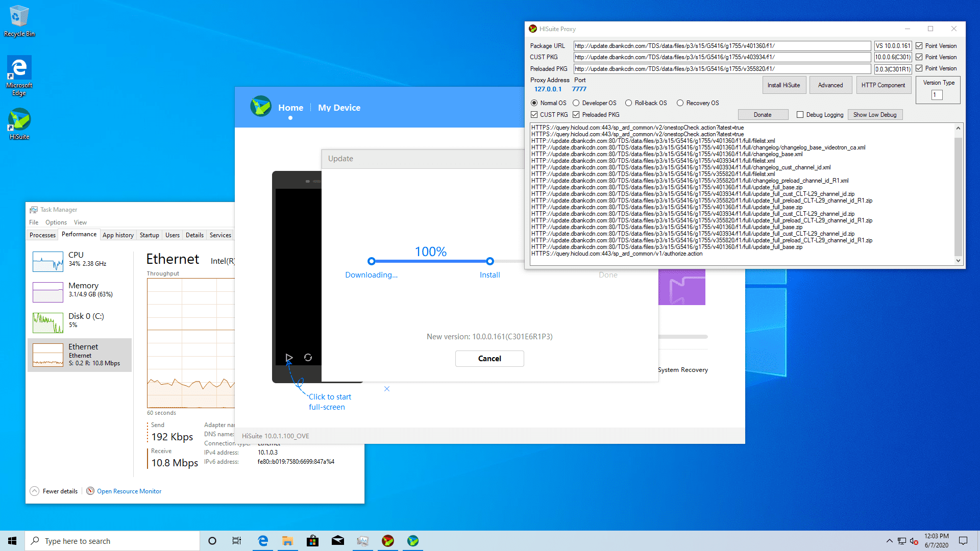
Task: Toggle the CUST PKG checkbox
Action: [534, 114]
